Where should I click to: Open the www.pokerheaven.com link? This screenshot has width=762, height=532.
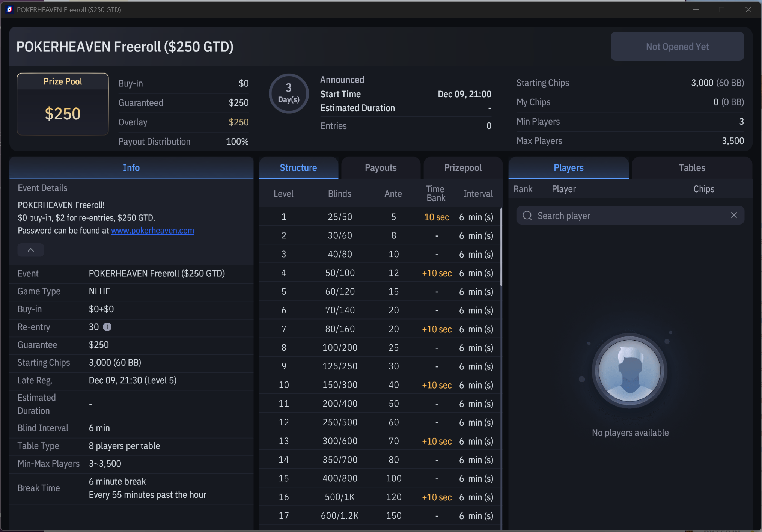152,231
